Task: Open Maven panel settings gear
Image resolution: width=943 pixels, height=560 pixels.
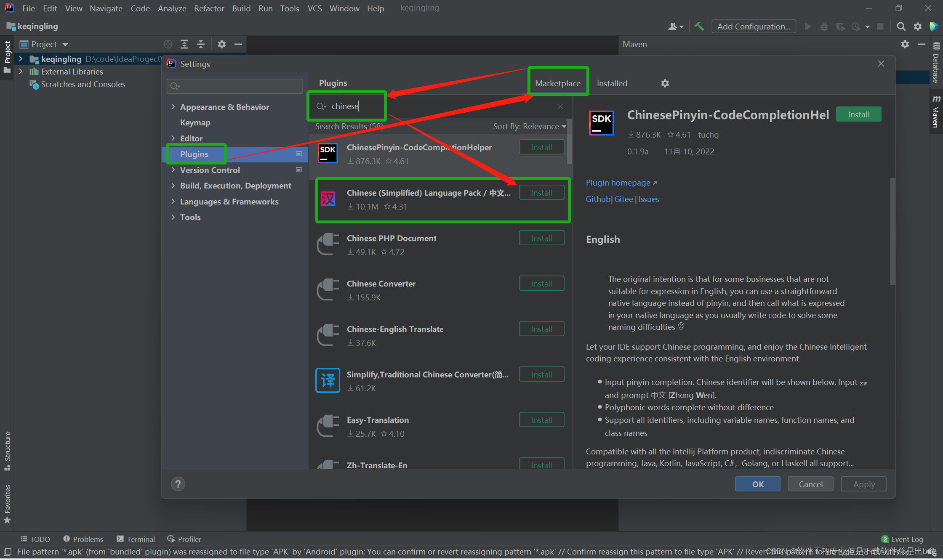Action: click(905, 44)
